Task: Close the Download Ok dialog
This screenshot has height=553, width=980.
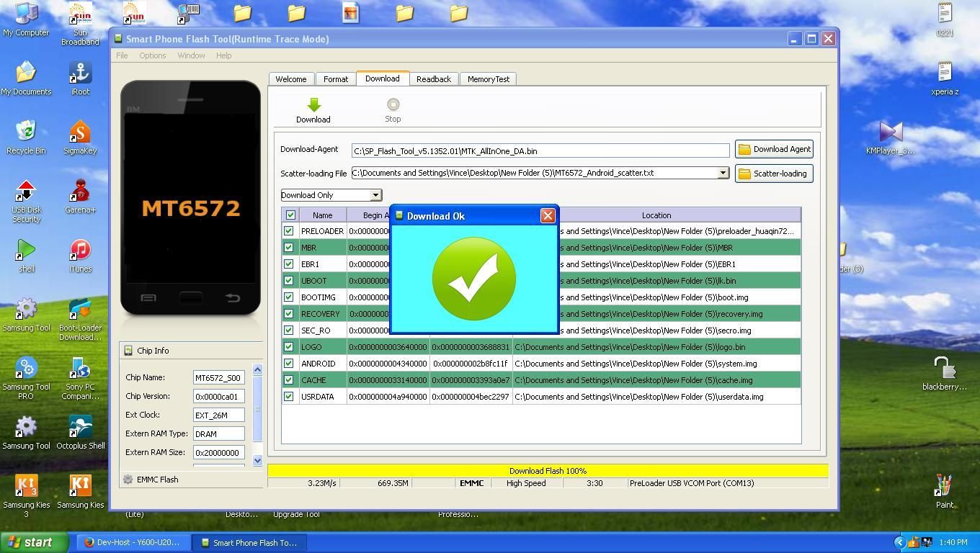Action: (548, 216)
